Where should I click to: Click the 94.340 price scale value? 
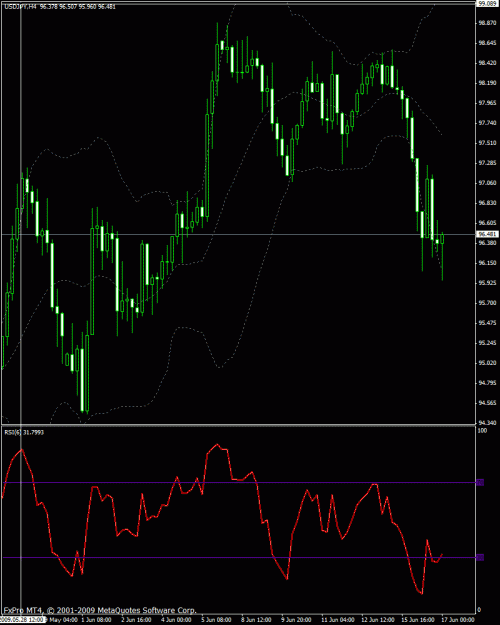click(x=487, y=423)
